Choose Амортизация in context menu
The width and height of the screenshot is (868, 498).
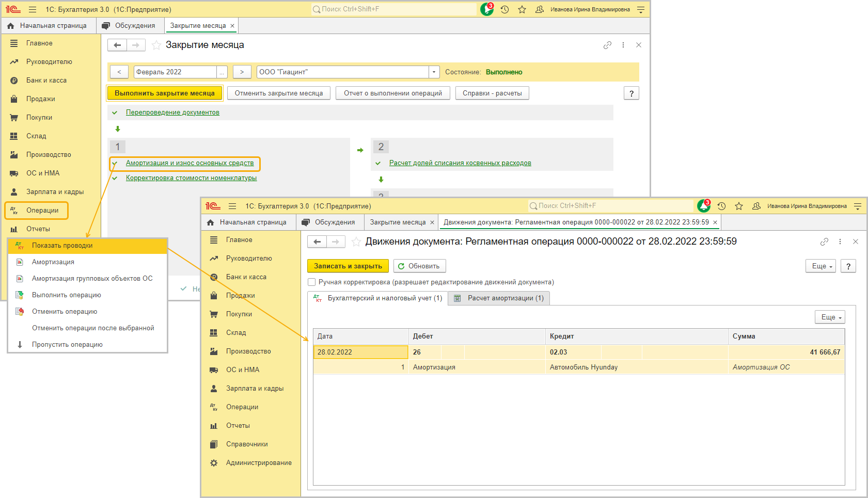pos(88,262)
